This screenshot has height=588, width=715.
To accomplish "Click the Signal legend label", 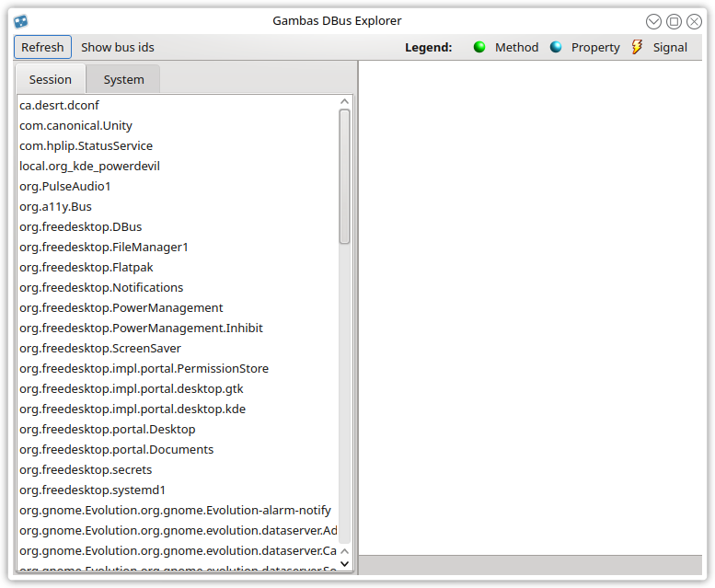I will [670, 48].
